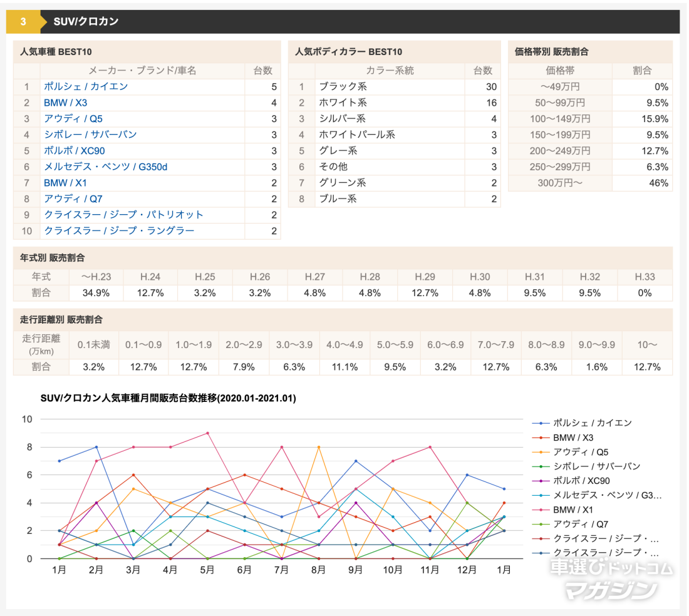689x616 pixels.
Task: Click the 価格帯別 販売割合 heading
Action: pyautogui.click(x=551, y=52)
